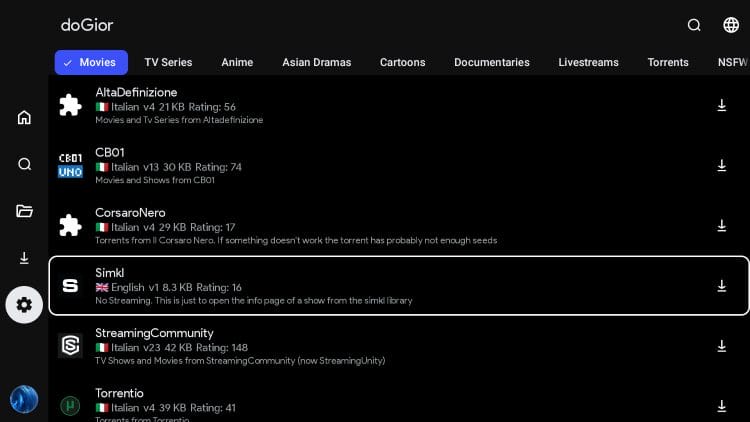Open the sidebar search icon
The height and width of the screenshot is (422, 750).
(24, 164)
